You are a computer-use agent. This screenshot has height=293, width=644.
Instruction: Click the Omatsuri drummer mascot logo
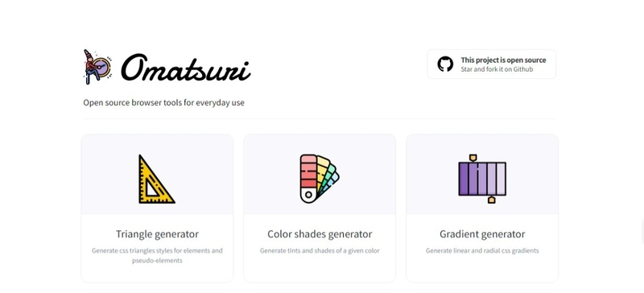pyautogui.click(x=97, y=67)
